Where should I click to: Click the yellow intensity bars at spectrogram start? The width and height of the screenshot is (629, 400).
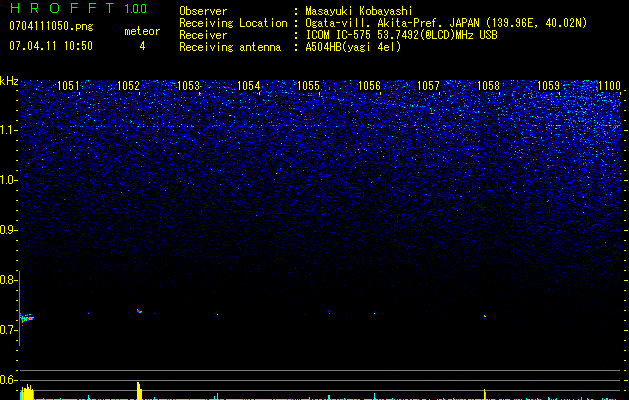(x=27, y=392)
